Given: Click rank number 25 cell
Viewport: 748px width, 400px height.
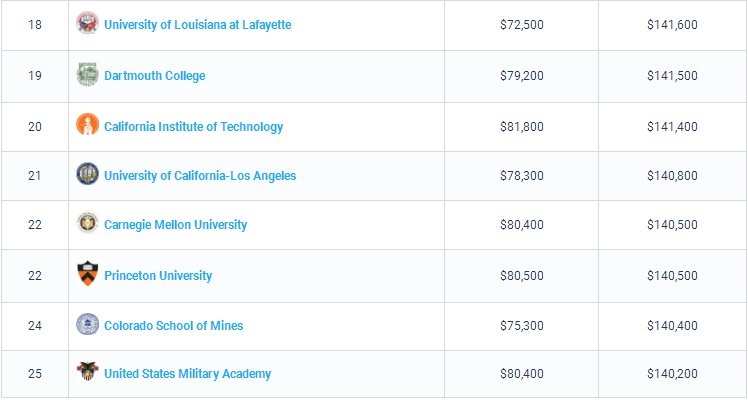Looking at the screenshot, I should tap(35, 374).
